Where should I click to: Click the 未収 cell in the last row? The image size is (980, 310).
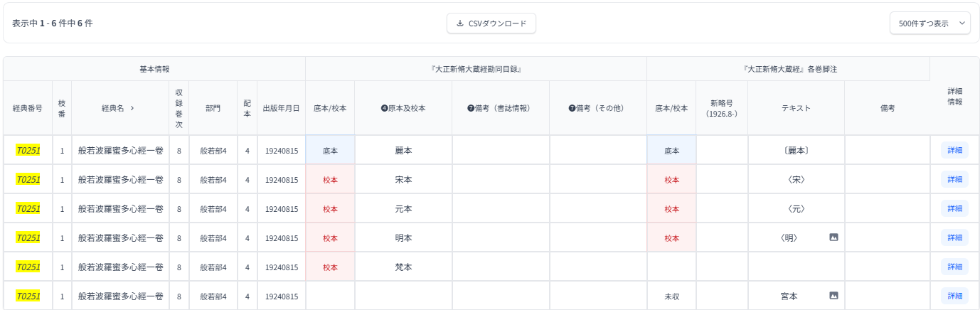click(671, 296)
